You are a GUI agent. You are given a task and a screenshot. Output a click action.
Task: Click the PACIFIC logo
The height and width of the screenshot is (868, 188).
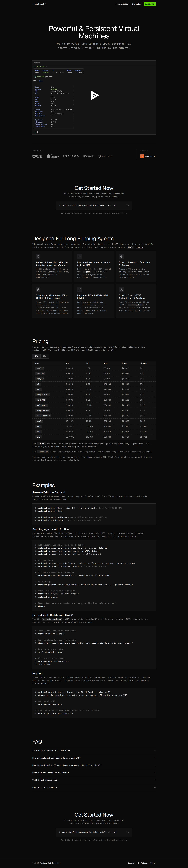coord(105,156)
